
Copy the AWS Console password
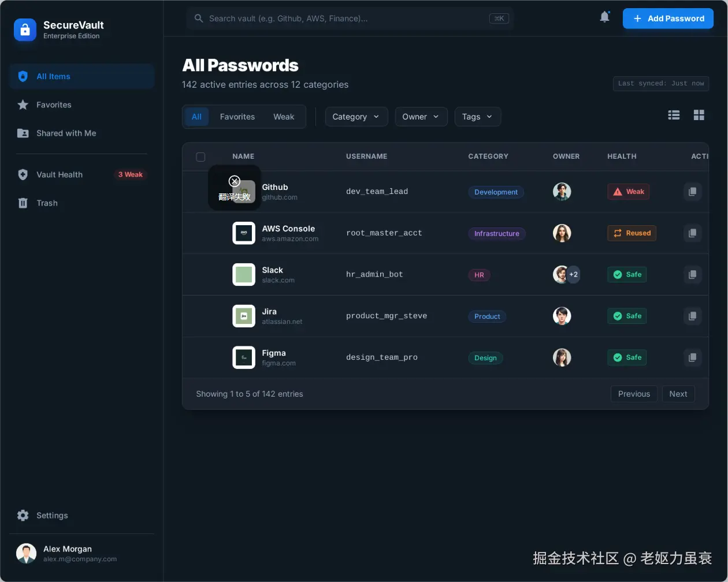(692, 233)
